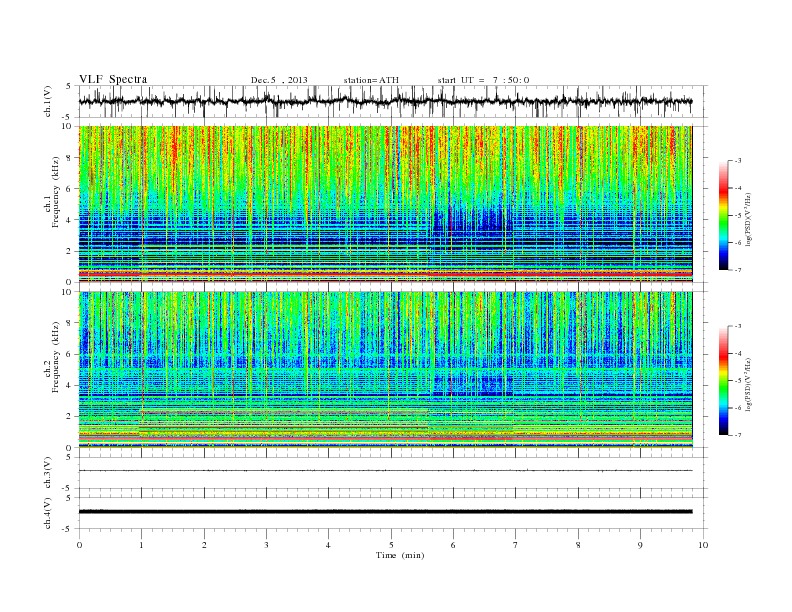The height and width of the screenshot is (612, 792).
Task: Select the "Time (min)" x-axis label
Action: coord(400,555)
